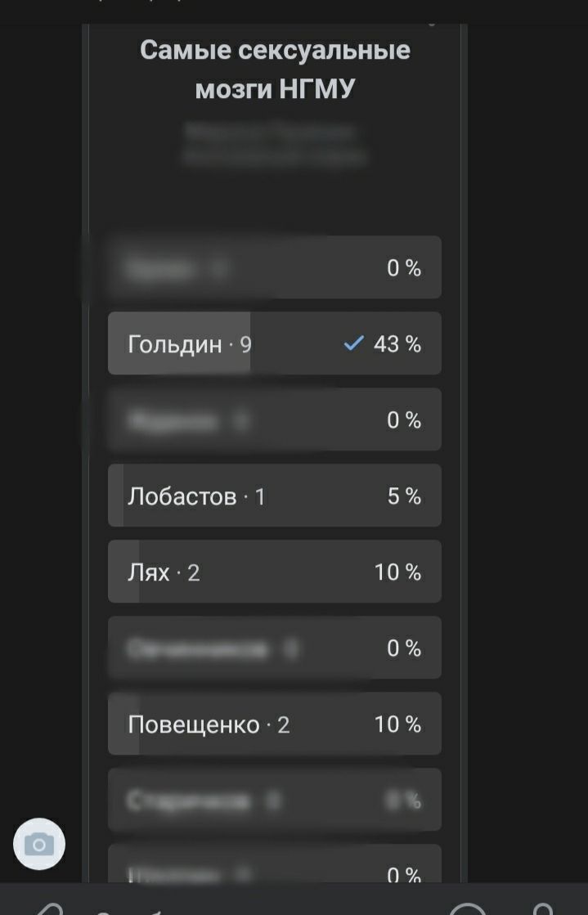588x915 pixels.
Task: Select the blurred option between Лях and Повещенко
Action: [x=274, y=648]
